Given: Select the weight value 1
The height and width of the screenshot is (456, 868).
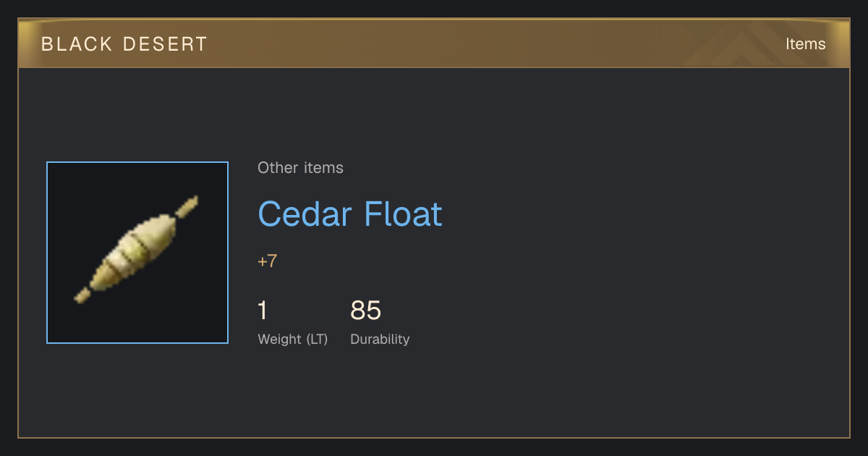Looking at the screenshot, I should pos(263,311).
